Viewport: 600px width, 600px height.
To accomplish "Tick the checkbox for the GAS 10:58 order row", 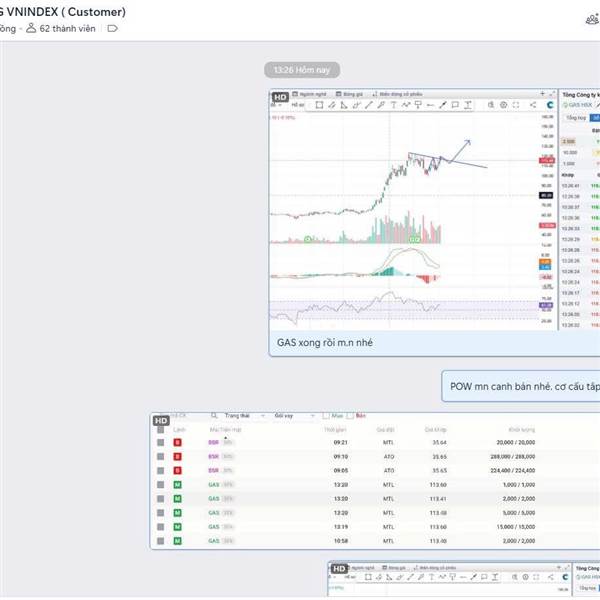I will coord(161,541).
